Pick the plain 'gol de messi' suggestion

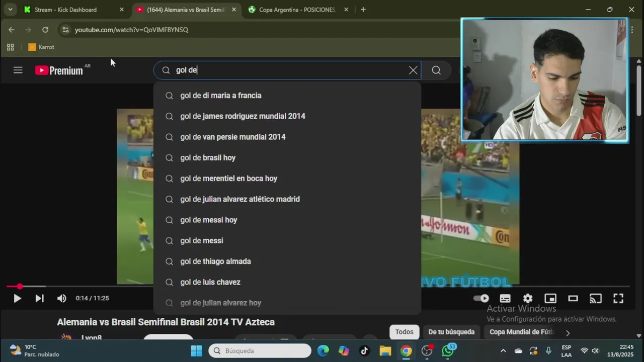[x=287, y=241]
